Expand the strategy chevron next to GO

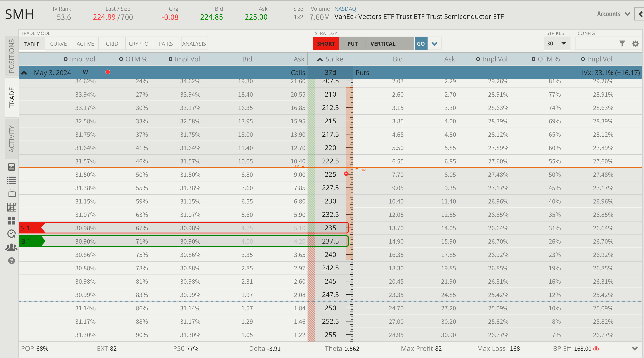(434, 44)
